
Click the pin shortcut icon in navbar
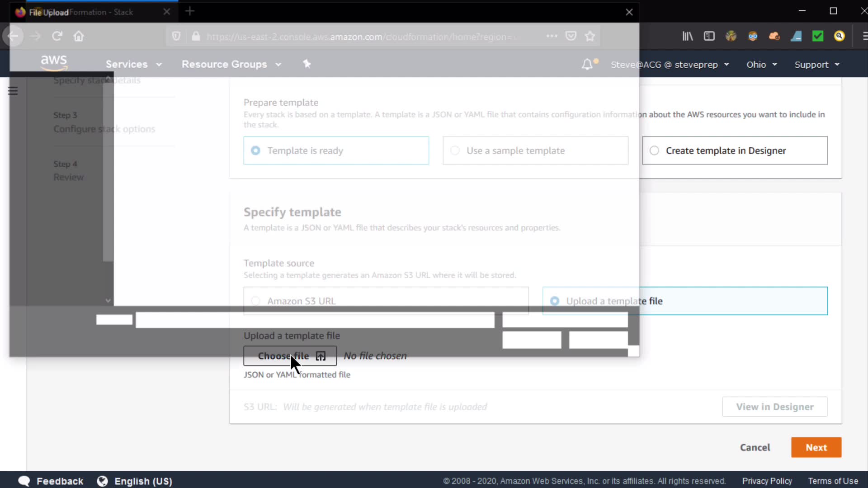pyautogui.click(x=307, y=64)
